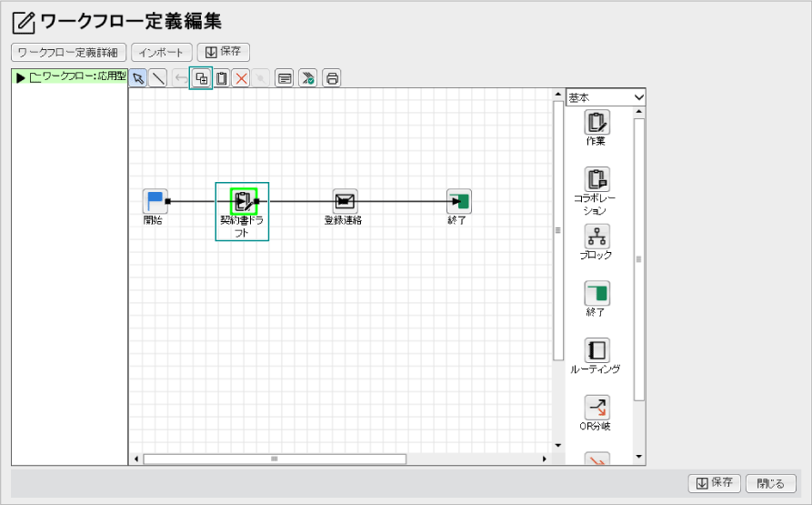Click the 登録連絡 node on canvas

[x=344, y=201]
